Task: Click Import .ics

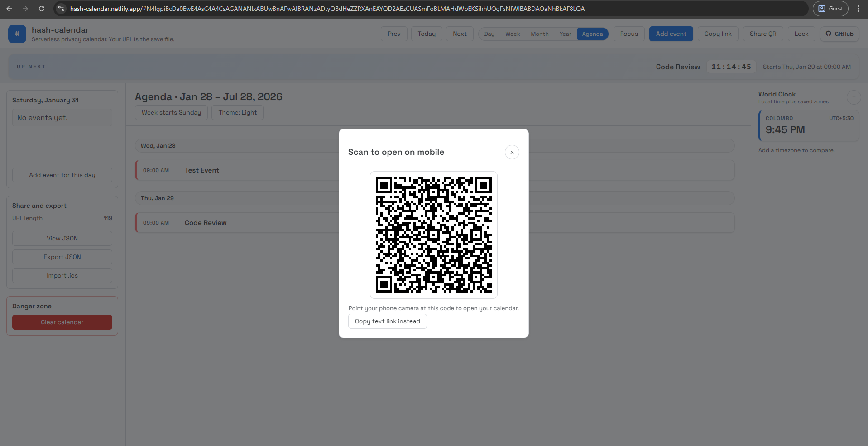Action: (x=62, y=276)
